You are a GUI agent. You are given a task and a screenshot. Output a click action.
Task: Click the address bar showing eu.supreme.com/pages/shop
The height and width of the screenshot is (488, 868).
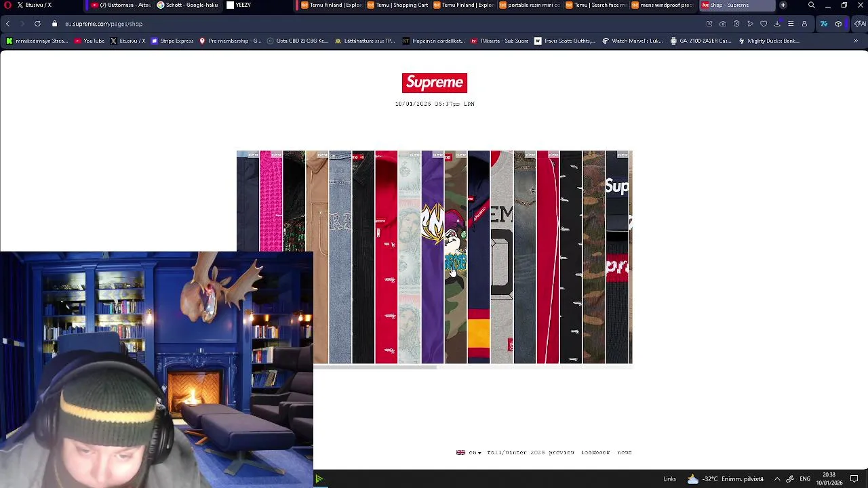pos(104,24)
